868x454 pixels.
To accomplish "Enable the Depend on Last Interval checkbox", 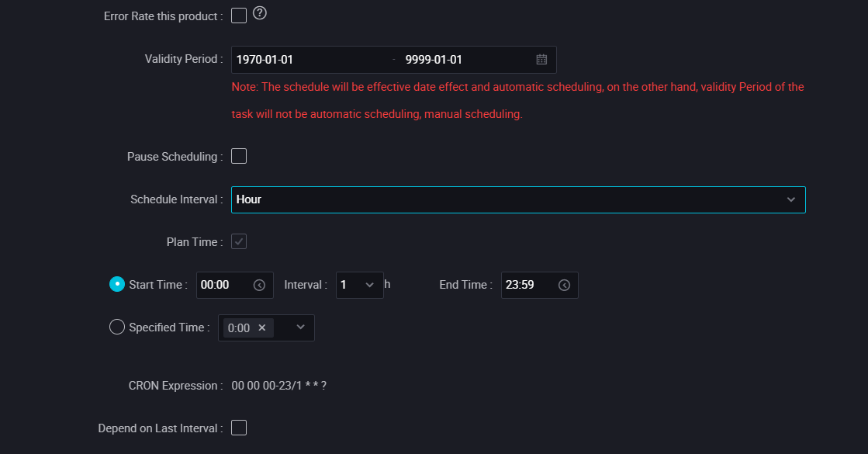I will click(239, 428).
